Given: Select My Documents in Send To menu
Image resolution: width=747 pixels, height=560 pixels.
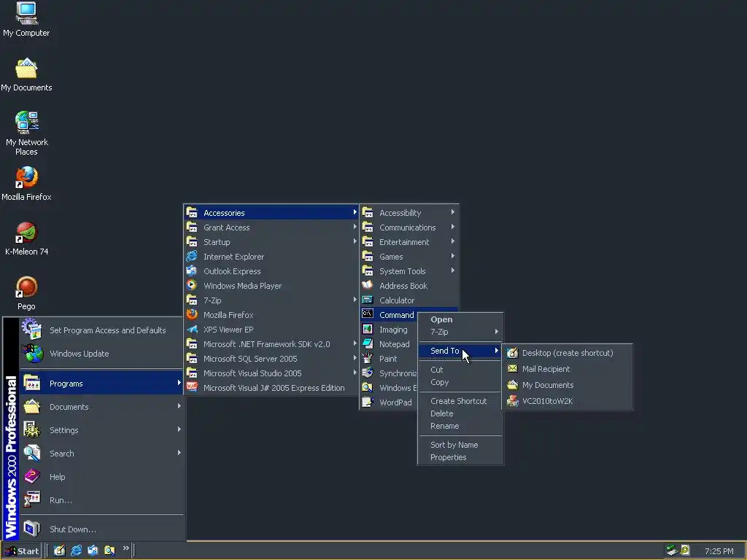Looking at the screenshot, I should pyautogui.click(x=568, y=385).
